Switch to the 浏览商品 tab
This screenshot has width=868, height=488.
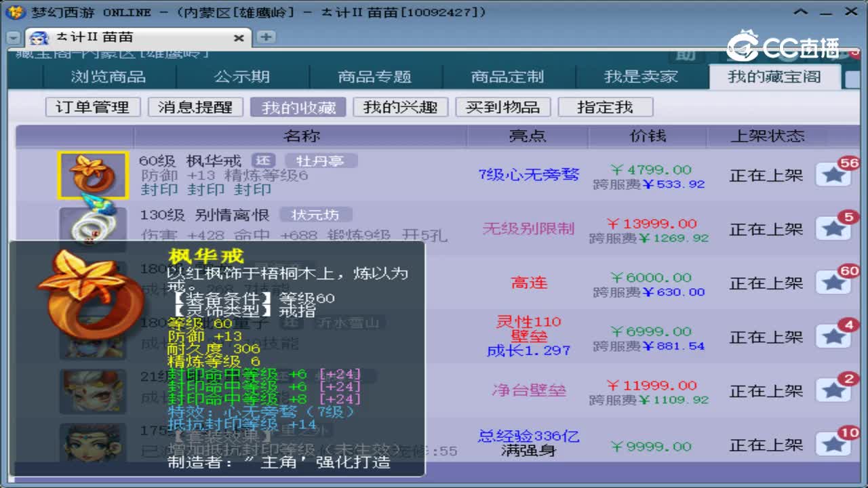[x=108, y=77]
